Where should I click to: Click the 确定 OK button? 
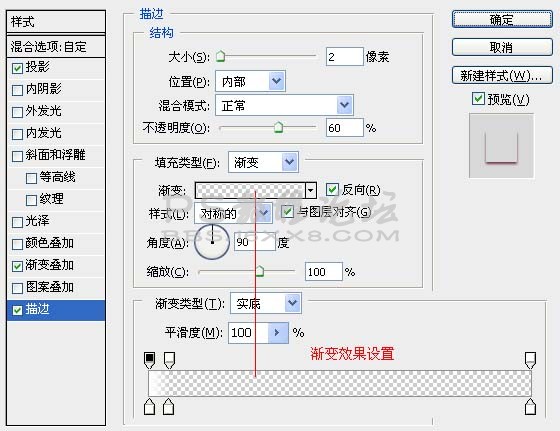tap(502, 19)
